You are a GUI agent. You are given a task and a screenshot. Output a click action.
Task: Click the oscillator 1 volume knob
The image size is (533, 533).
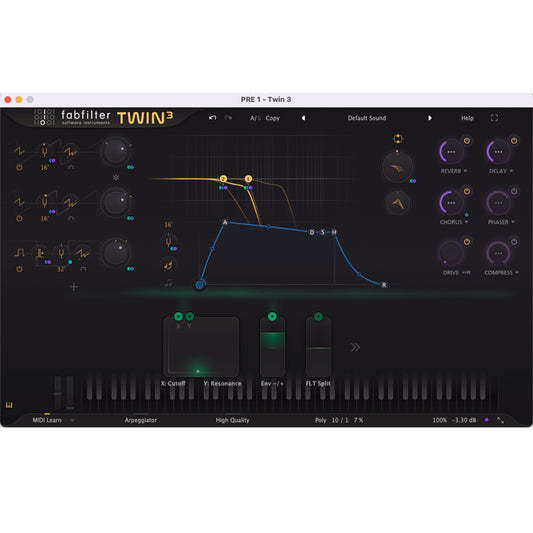[116, 152]
